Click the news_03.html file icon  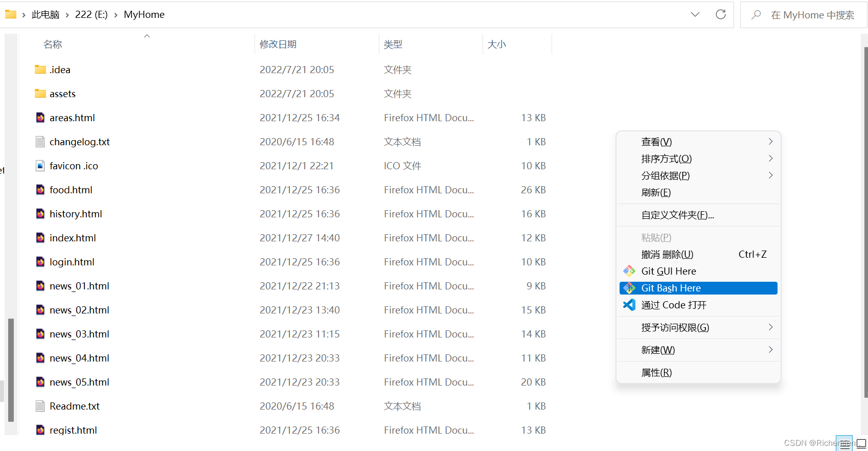tap(40, 334)
